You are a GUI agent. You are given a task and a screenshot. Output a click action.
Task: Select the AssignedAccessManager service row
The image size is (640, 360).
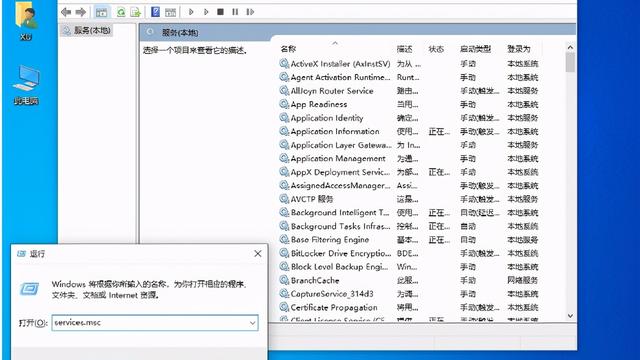click(x=409, y=185)
